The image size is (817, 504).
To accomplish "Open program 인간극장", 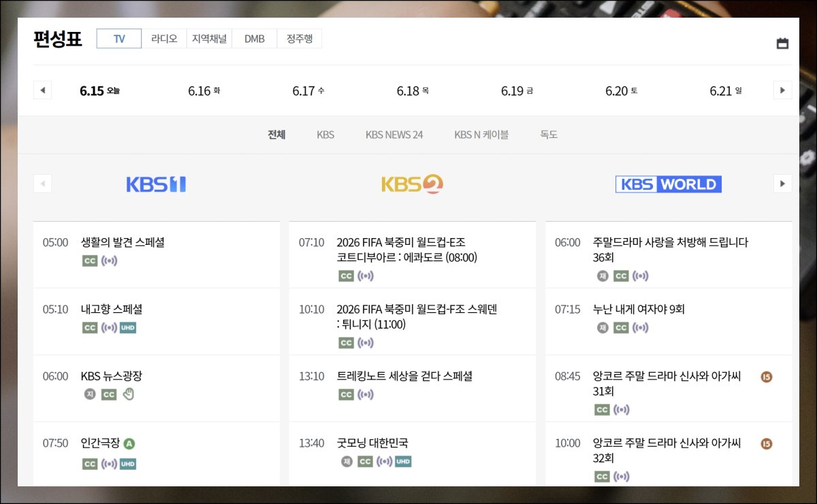I will 100,443.
